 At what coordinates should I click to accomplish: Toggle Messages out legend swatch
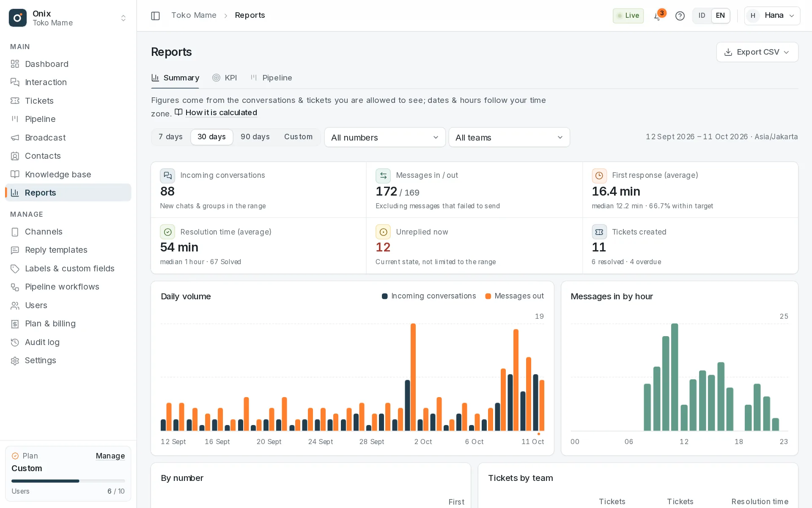(488, 296)
